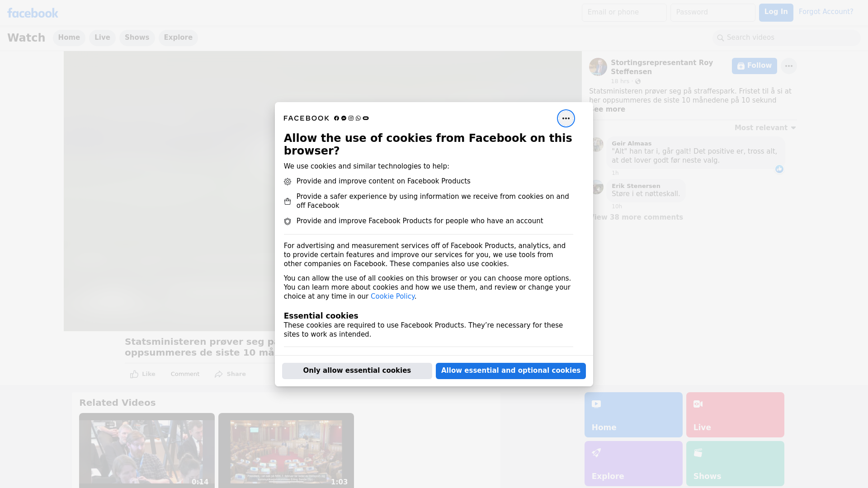
Task: Open the related video thumbnail lasting 0:14
Action: [147, 450]
